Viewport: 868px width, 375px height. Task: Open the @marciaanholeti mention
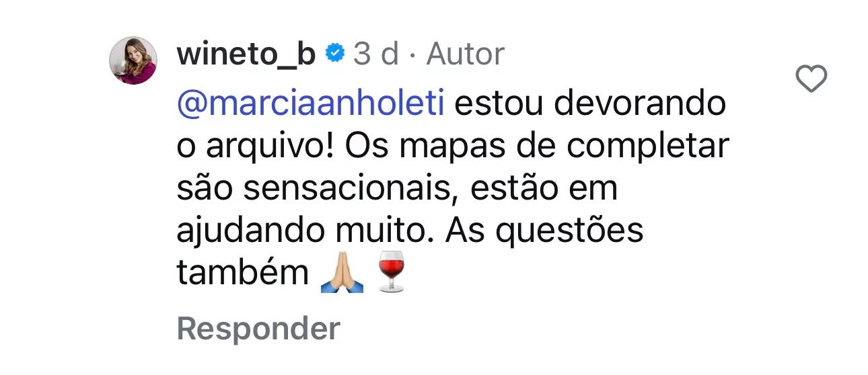click(310, 105)
